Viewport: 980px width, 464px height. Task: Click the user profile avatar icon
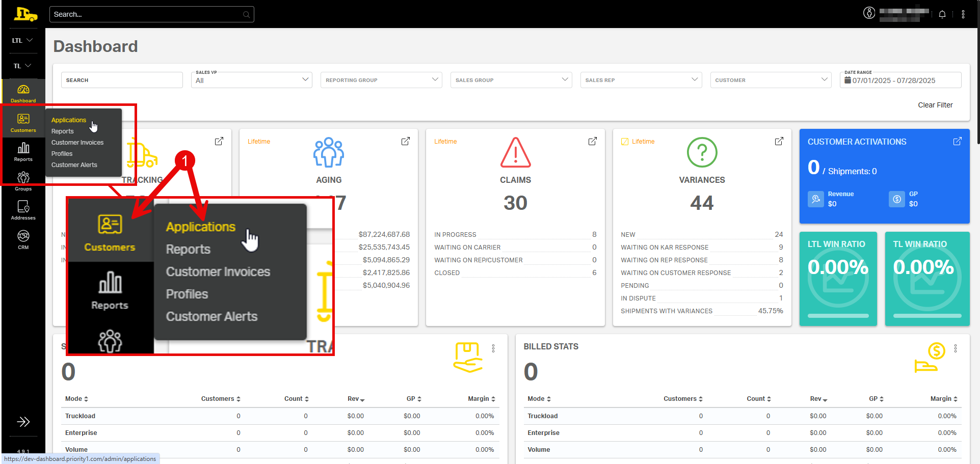[869, 13]
